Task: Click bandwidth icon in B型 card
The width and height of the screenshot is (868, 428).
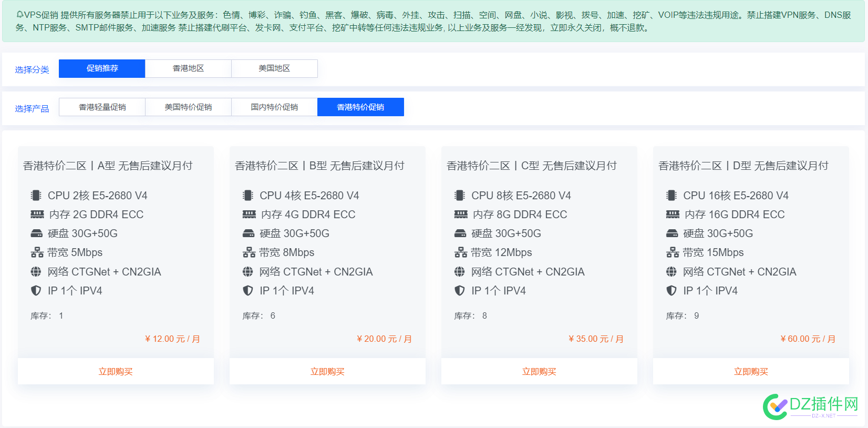Action: [249, 252]
